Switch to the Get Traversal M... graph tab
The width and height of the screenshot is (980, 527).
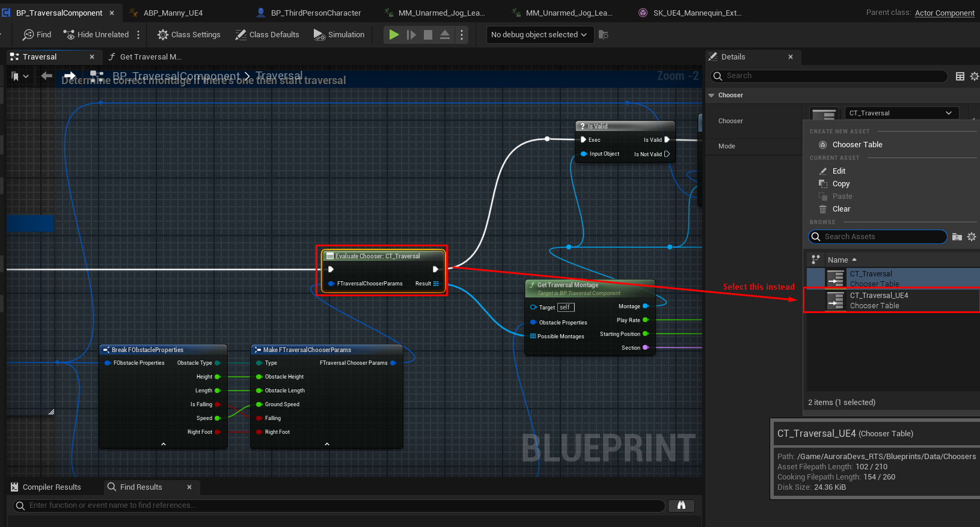coord(144,56)
